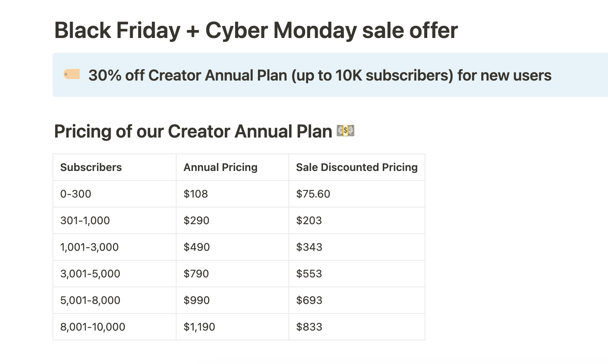Select the Annual Pricing column header
Viewport: 608px width, 364px height.
(x=220, y=167)
